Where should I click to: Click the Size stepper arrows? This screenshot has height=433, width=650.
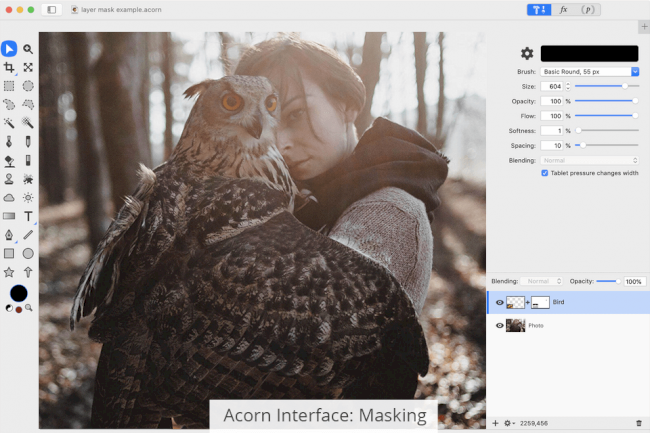pyautogui.click(x=568, y=86)
